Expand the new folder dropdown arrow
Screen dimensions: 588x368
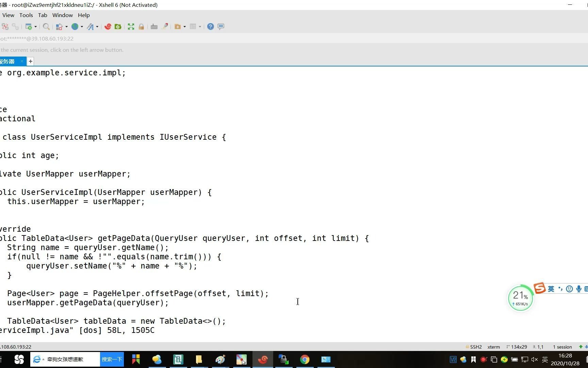tap(184, 27)
